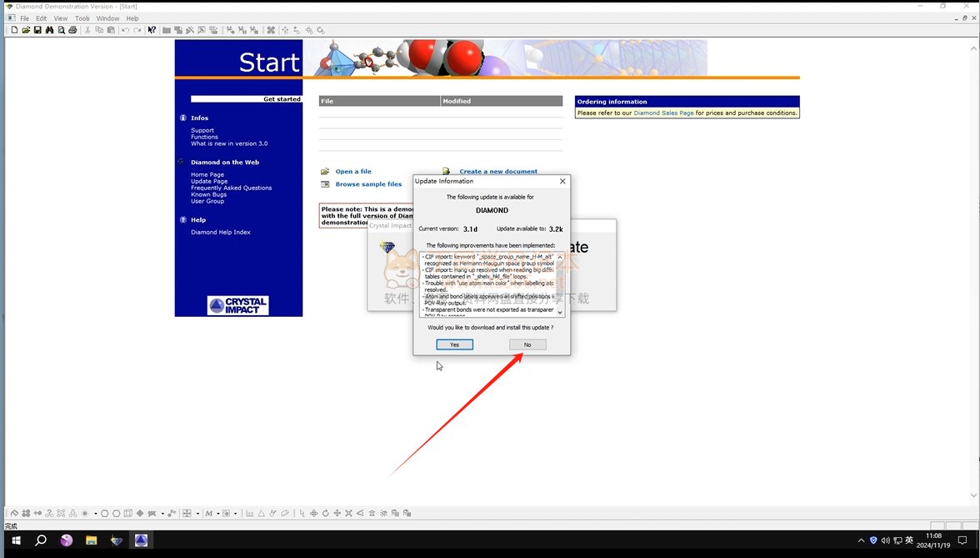The width and height of the screenshot is (980, 558).
Task: Open the Diamond Sales Page link
Action: tap(663, 113)
